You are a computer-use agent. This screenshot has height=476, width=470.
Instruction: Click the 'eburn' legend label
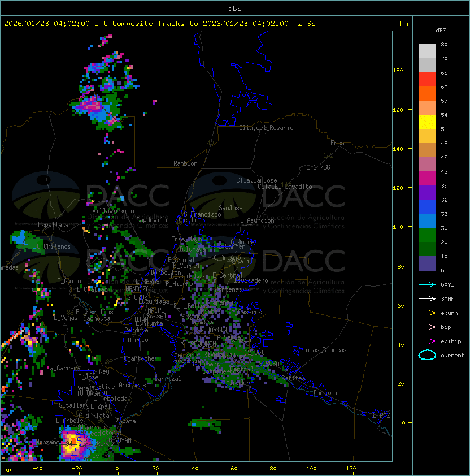[449, 313]
